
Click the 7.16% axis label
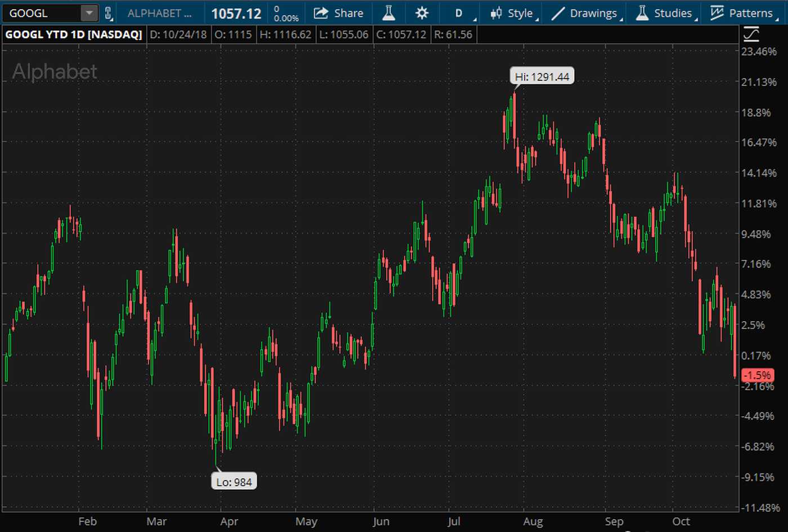(x=756, y=264)
